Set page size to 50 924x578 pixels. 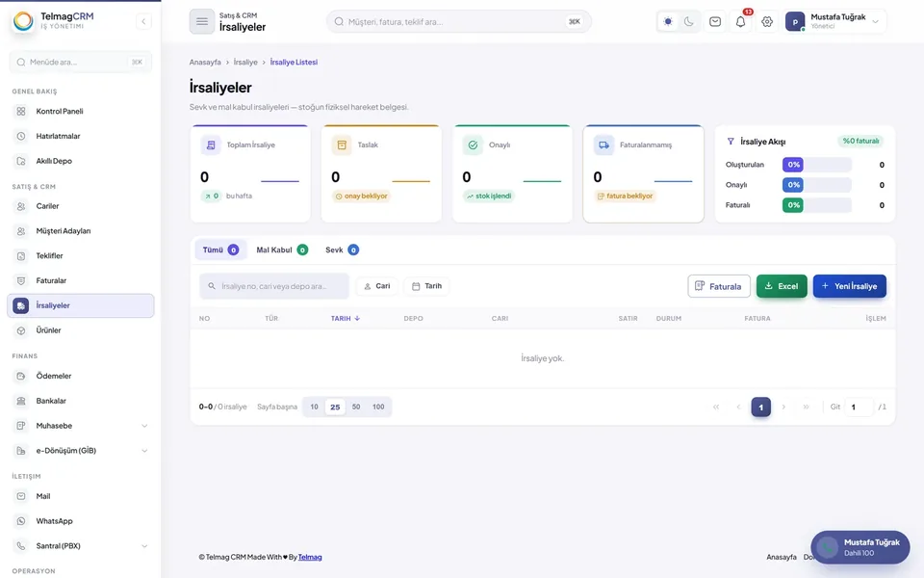click(356, 407)
